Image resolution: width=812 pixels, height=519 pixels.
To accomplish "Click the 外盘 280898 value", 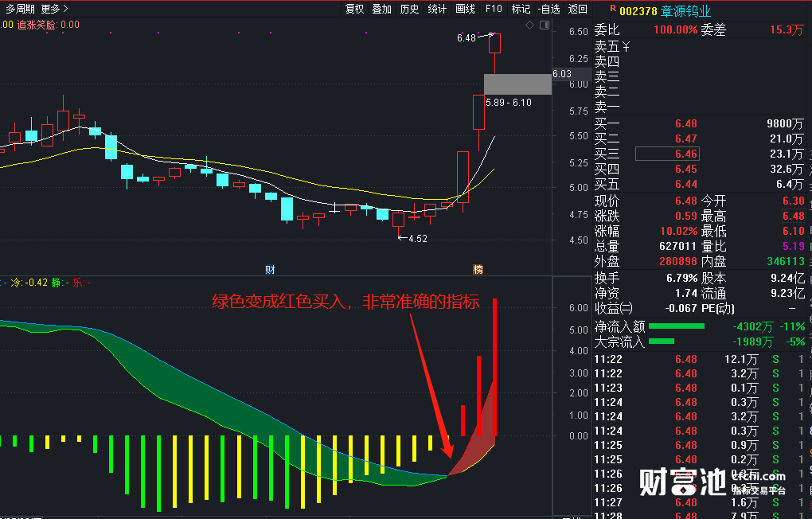I will pos(678,261).
